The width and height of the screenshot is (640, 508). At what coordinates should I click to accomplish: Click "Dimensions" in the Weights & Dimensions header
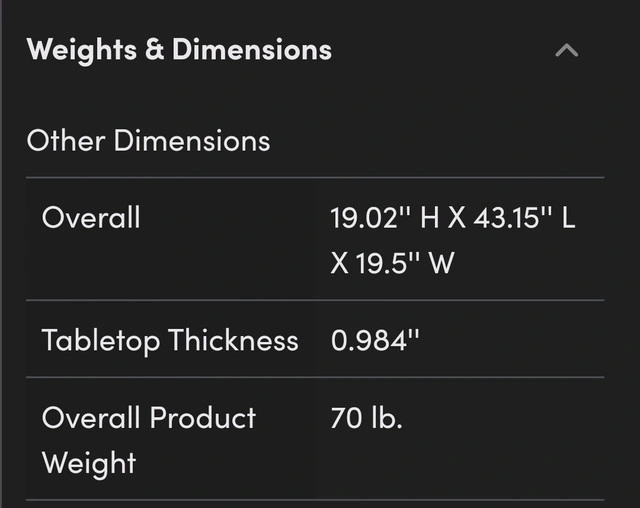click(251, 50)
